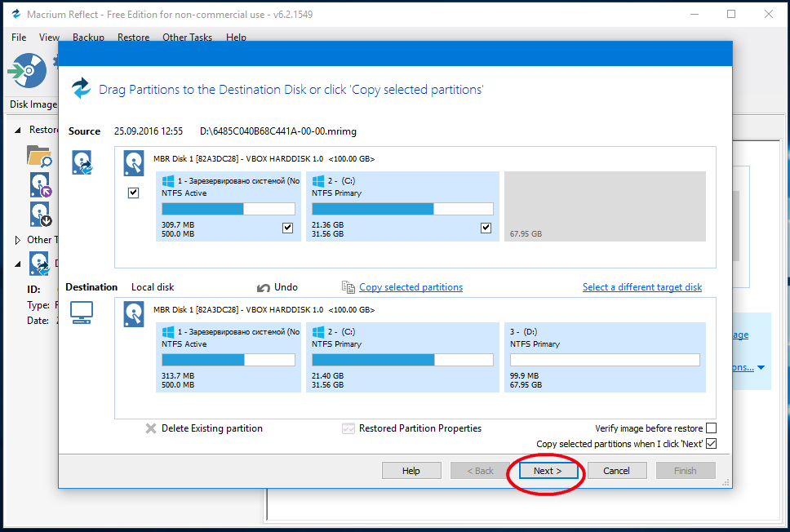Viewport: 790px width, 532px height.
Task: Select destination partition 2 - (C:) label
Action: click(x=342, y=332)
